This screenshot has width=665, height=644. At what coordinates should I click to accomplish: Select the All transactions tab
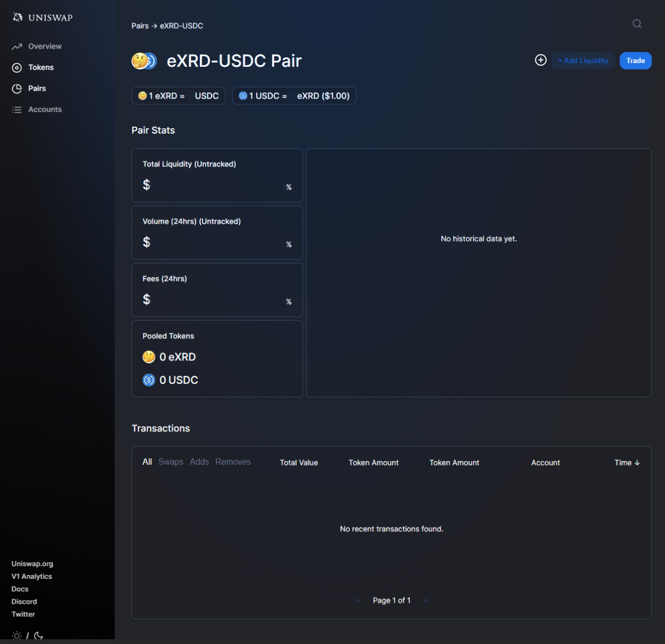(x=147, y=462)
